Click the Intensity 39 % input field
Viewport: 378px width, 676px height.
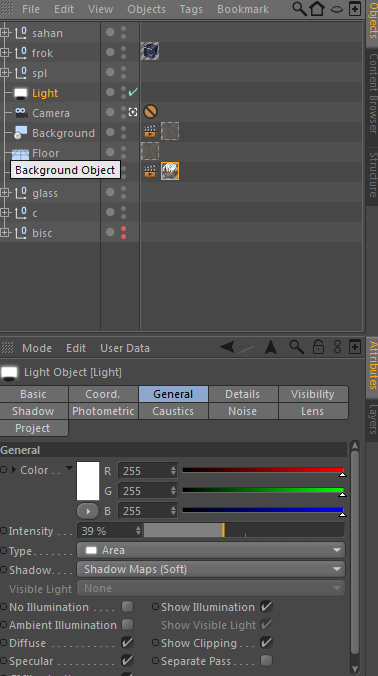110,531
